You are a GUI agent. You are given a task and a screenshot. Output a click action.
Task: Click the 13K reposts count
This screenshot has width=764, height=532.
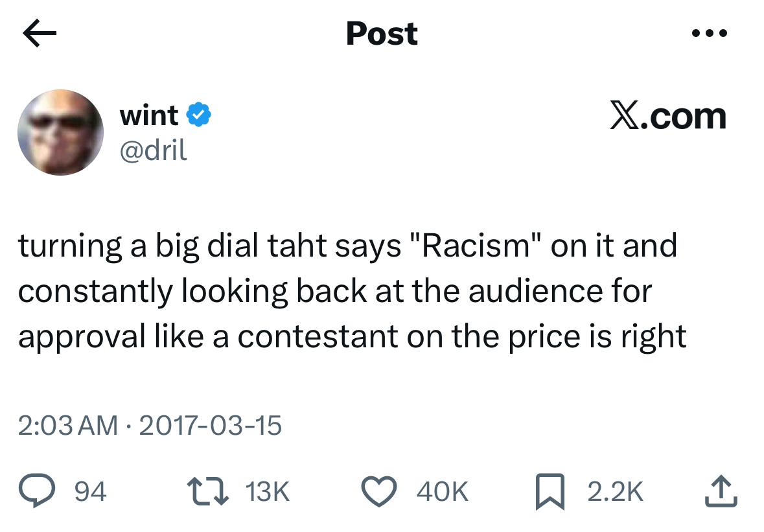pyautogui.click(x=268, y=492)
